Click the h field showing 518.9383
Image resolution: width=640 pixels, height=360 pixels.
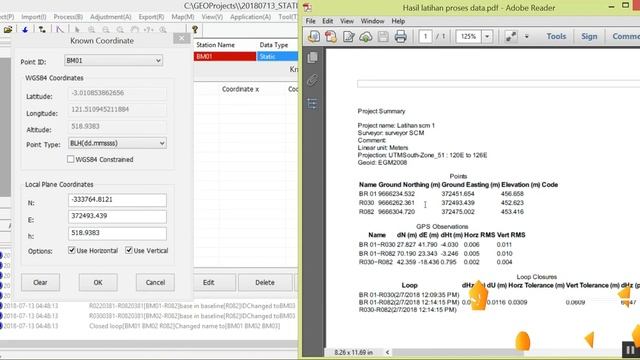[x=117, y=233]
